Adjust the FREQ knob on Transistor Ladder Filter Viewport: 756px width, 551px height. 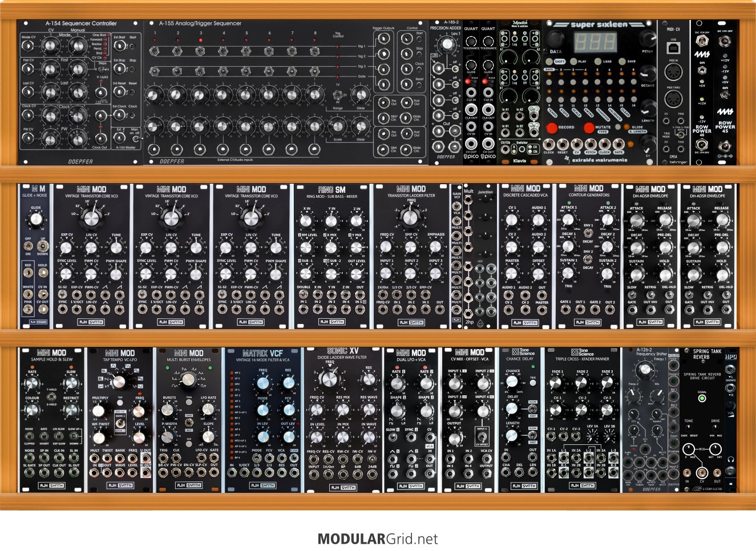point(409,217)
